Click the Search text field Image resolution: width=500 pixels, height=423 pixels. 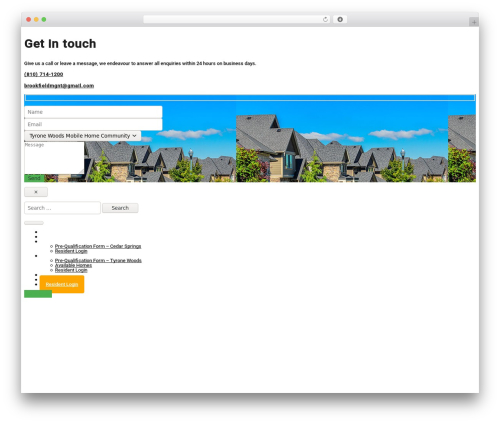pos(62,208)
